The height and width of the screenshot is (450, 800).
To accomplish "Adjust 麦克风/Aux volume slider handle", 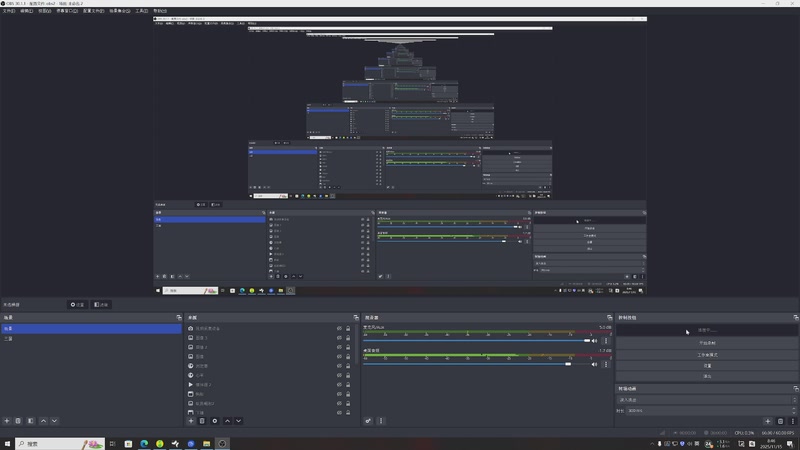I will point(587,340).
